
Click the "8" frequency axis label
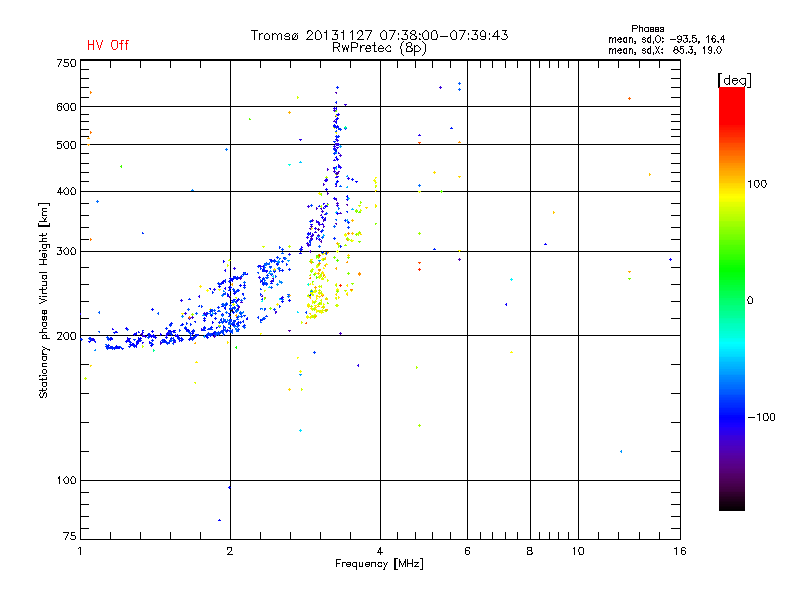pos(530,551)
